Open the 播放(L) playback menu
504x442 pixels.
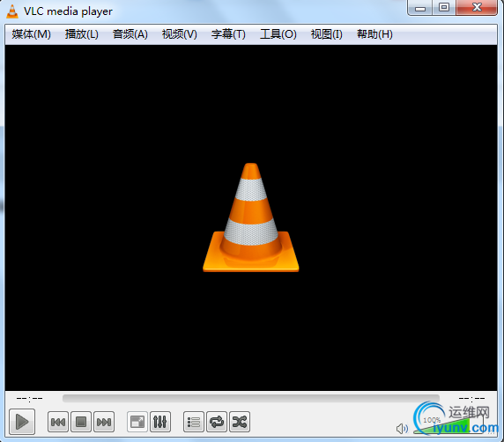click(x=82, y=34)
